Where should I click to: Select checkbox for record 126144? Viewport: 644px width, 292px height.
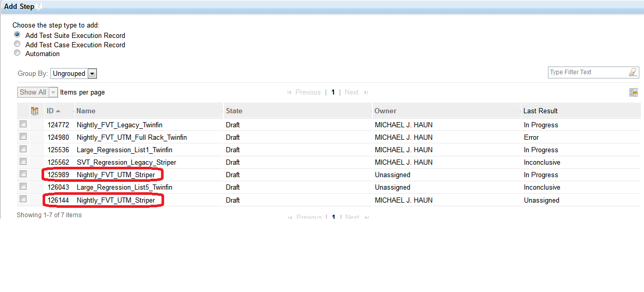click(x=23, y=199)
